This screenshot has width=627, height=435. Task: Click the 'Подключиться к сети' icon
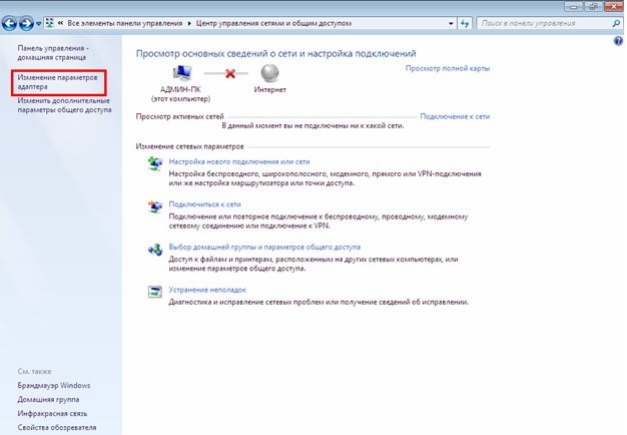coord(155,206)
